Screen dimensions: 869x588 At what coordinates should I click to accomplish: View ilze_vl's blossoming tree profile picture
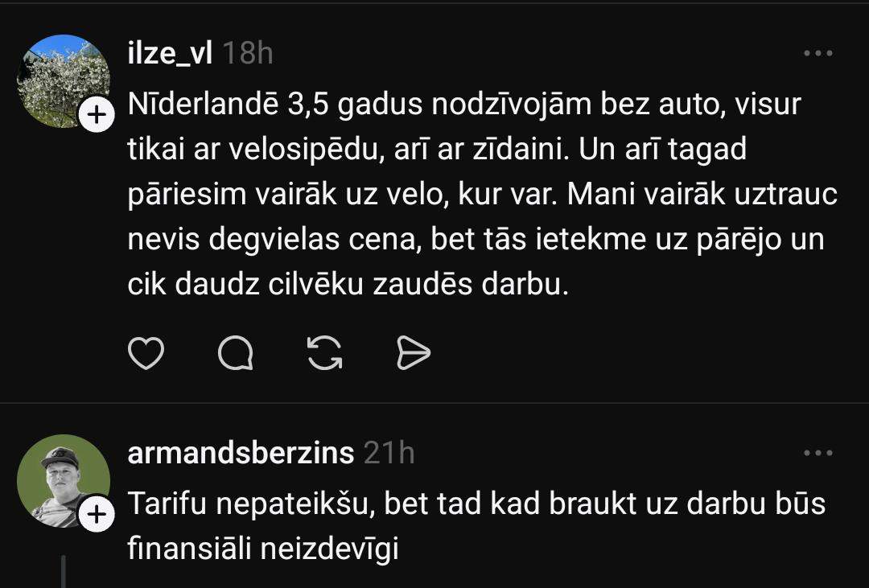click(x=63, y=79)
